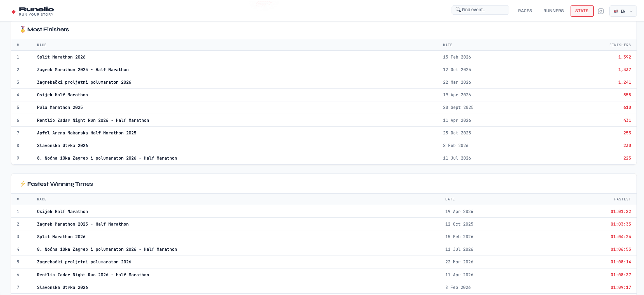Open the Instagram link icon
Viewport: 644px width, 295px height.
pos(601,11)
